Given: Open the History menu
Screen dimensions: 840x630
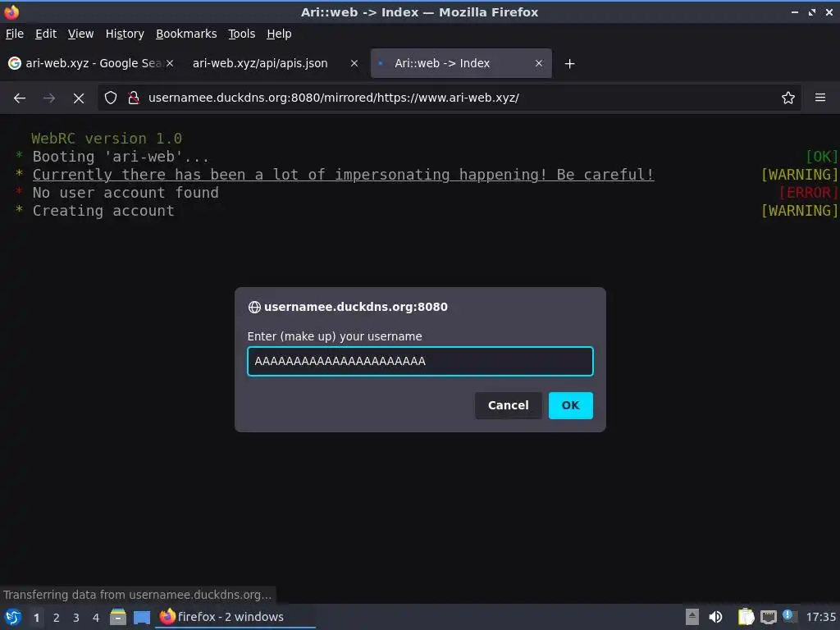Looking at the screenshot, I should click(x=125, y=34).
